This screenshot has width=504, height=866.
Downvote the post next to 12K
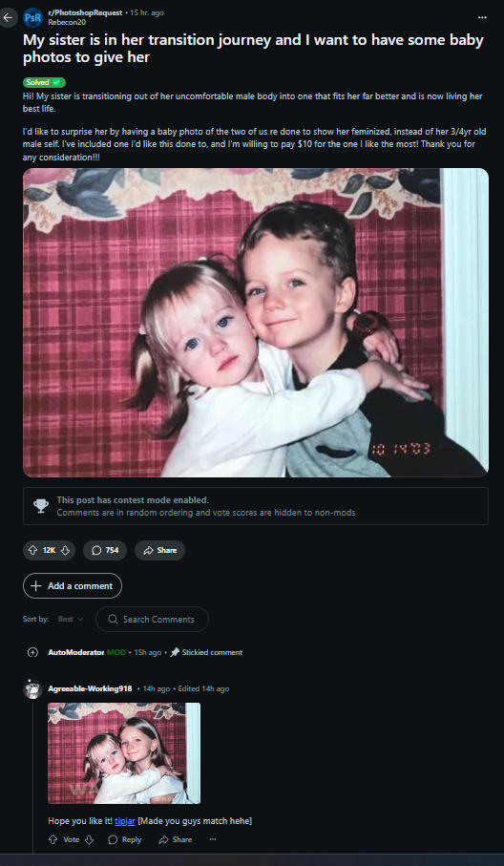pyautogui.click(x=65, y=550)
